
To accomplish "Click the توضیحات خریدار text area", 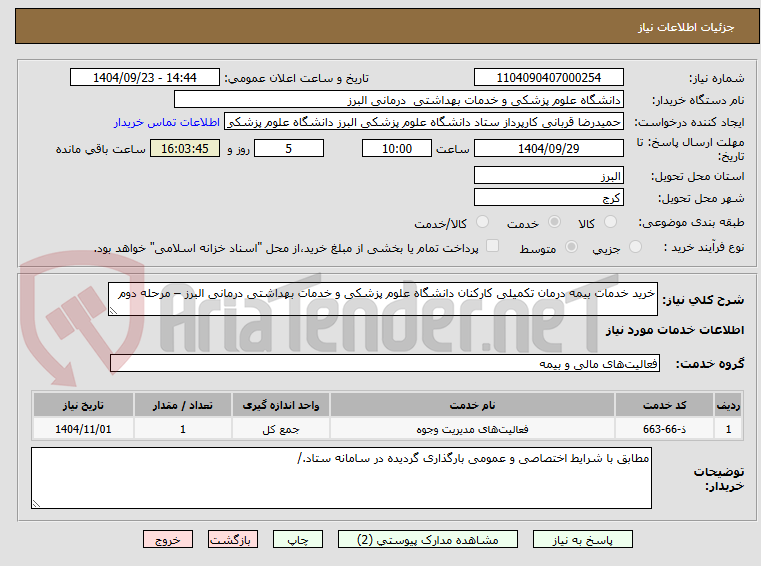I will click(x=341, y=478).
